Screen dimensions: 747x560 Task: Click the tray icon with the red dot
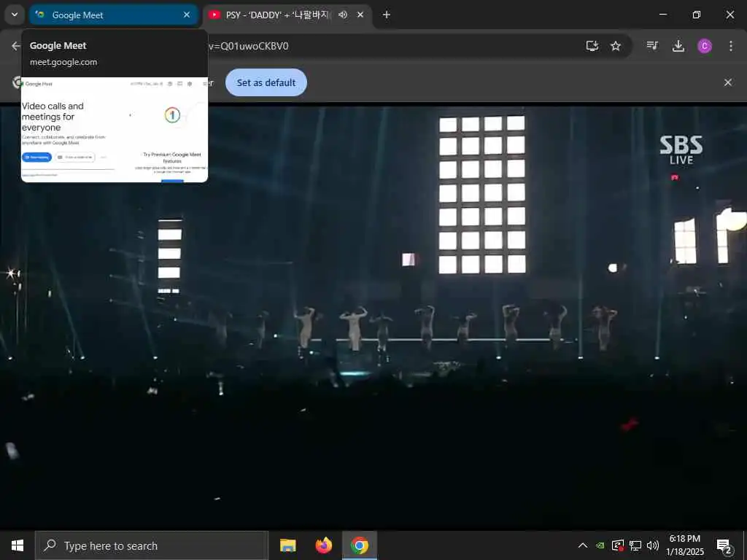(x=618, y=545)
